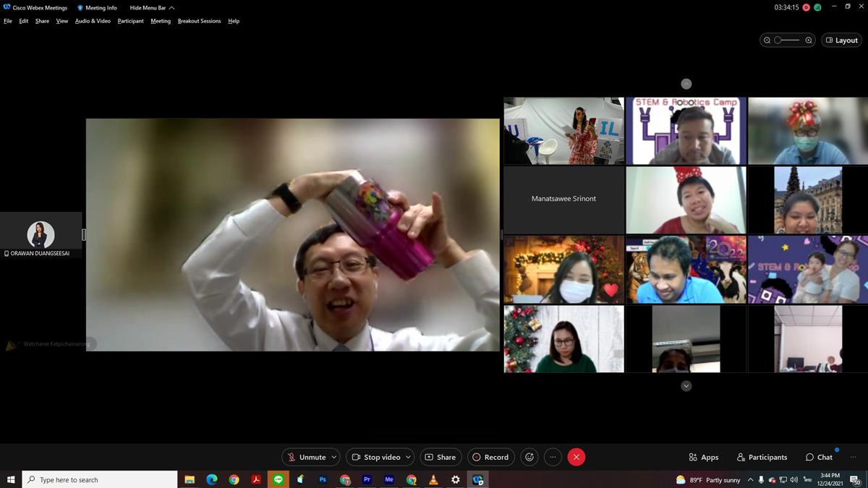Viewport: 868px width, 488px height.
Task: Click the zoom in magnifier icon
Action: tap(809, 40)
